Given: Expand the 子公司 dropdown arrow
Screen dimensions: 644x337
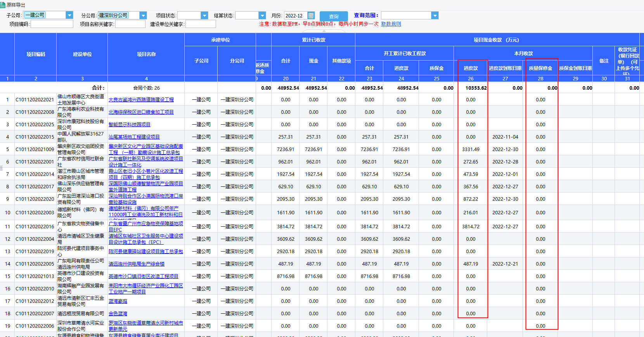Looking at the screenshot, I should 69,15.
